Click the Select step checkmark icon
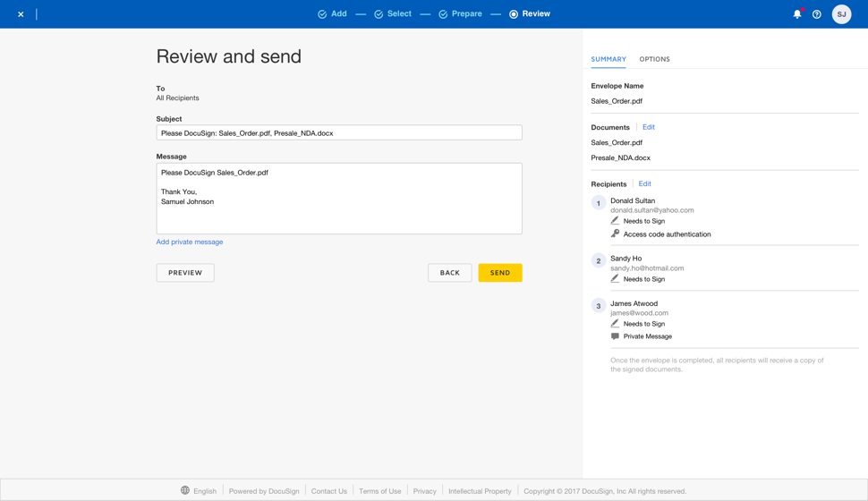 tap(379, 14)
